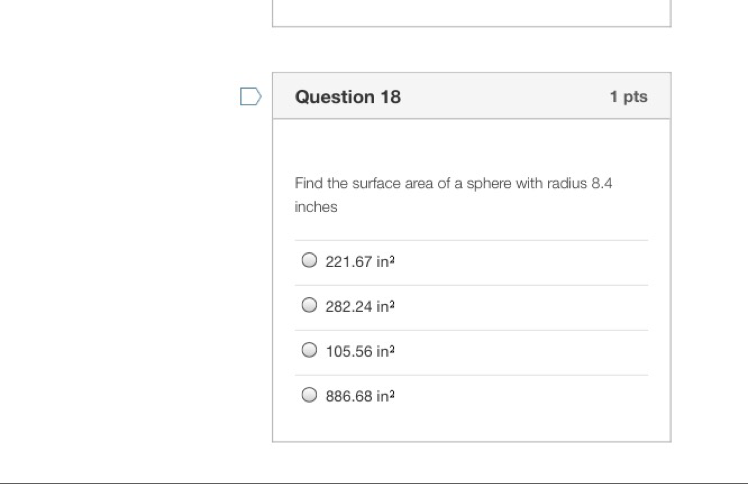Viewport: 748px width, 484px height.
Task: Pick the 886.68 in² radio button
Action: [x=309, y=396]
